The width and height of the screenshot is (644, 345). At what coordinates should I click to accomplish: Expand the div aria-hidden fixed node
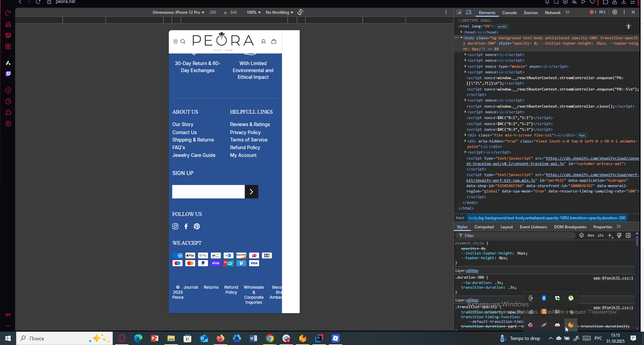click(x=465, y=141)
